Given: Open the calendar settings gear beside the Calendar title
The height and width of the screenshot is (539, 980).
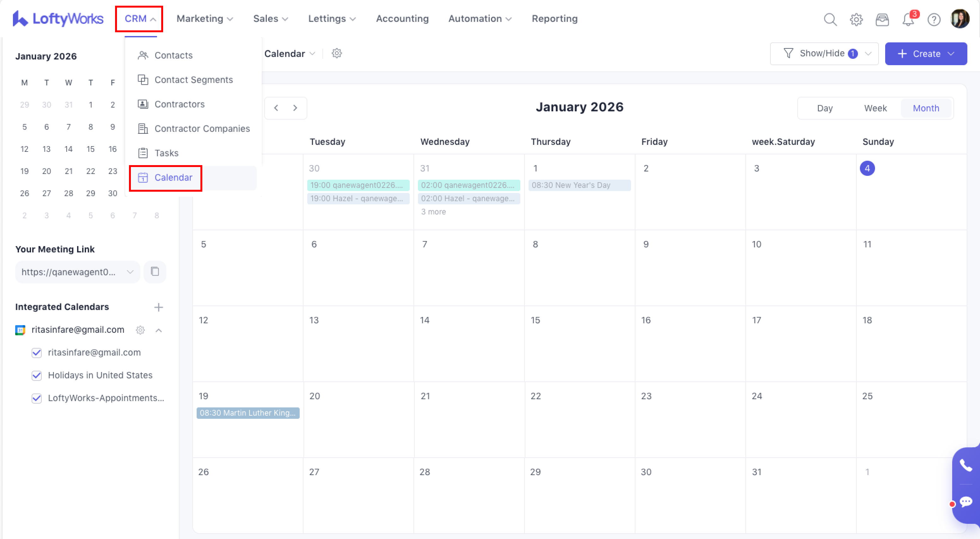Looking at the screenshot, I should 337,53.
